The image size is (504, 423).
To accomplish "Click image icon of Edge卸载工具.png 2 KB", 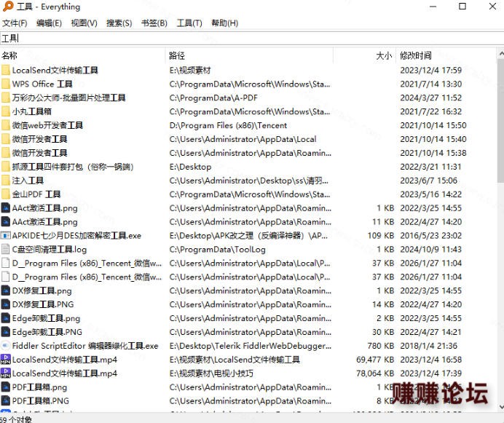I will (6, 318).
